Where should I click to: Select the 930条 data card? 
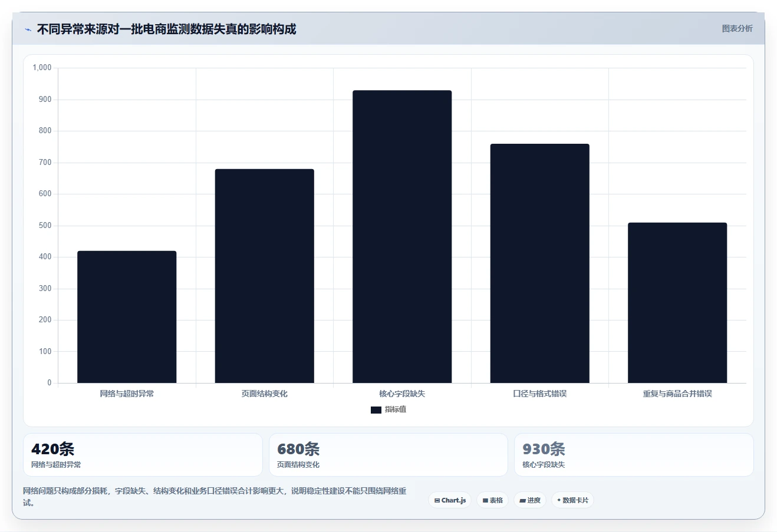pos(634,455)
